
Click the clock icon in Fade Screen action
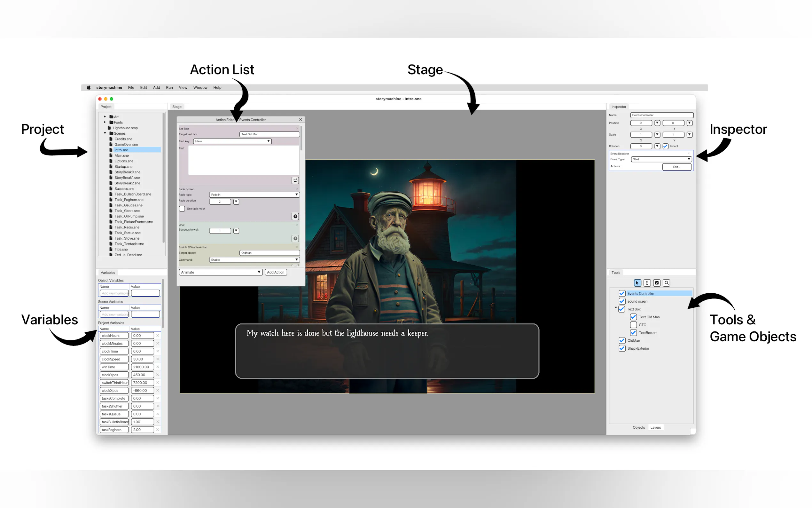[x=295, y=216]
